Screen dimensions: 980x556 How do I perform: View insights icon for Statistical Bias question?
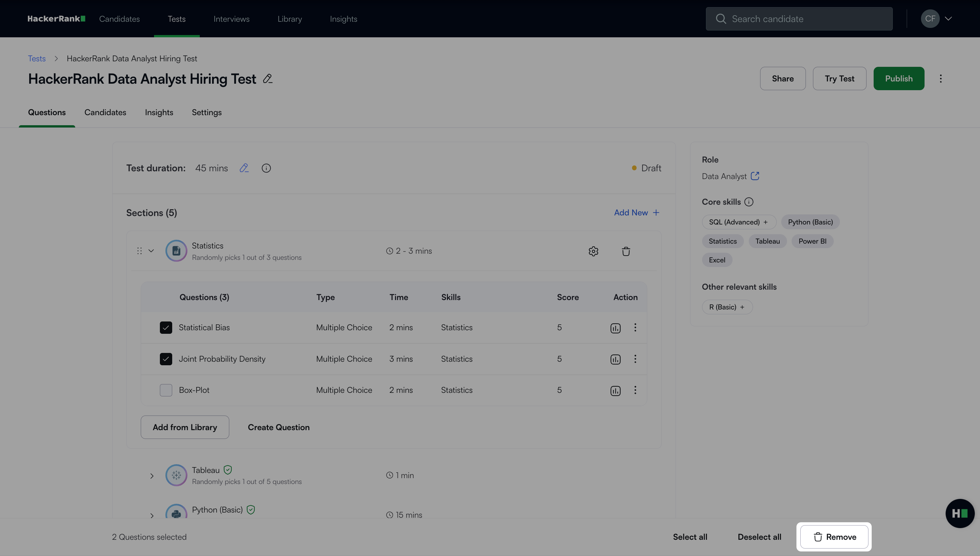pyautogui.click(x=615, y=328)
